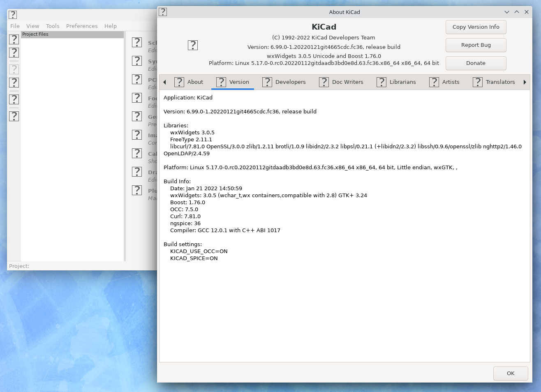The width and height of the screenshot is (541, 392).
Task: Click the Donate button
Action: click(x=476, y=63)
